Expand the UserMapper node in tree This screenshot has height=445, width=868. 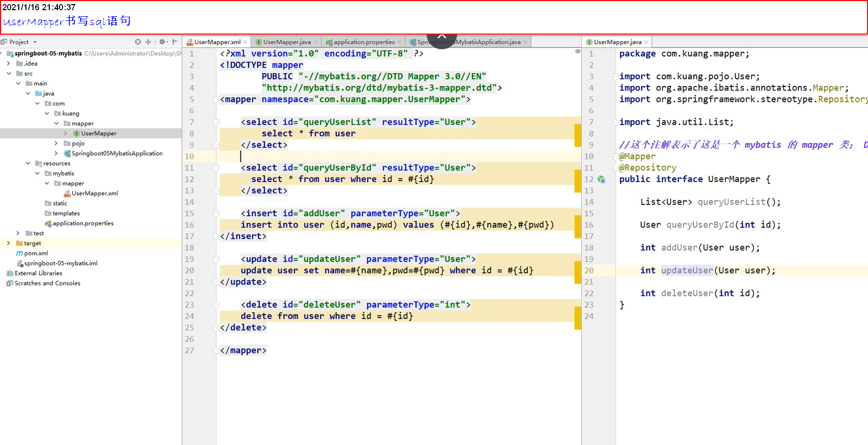[66, 133]
